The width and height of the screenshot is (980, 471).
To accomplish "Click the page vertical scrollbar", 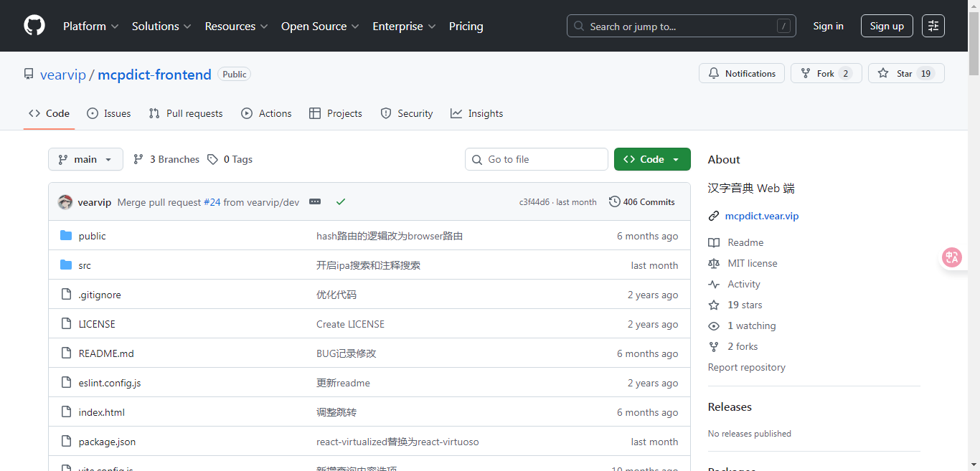I will coord(974,43).
